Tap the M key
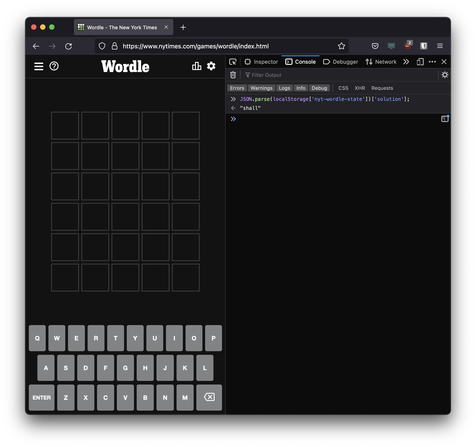The image size is (476, 448). tap(185, 398)
